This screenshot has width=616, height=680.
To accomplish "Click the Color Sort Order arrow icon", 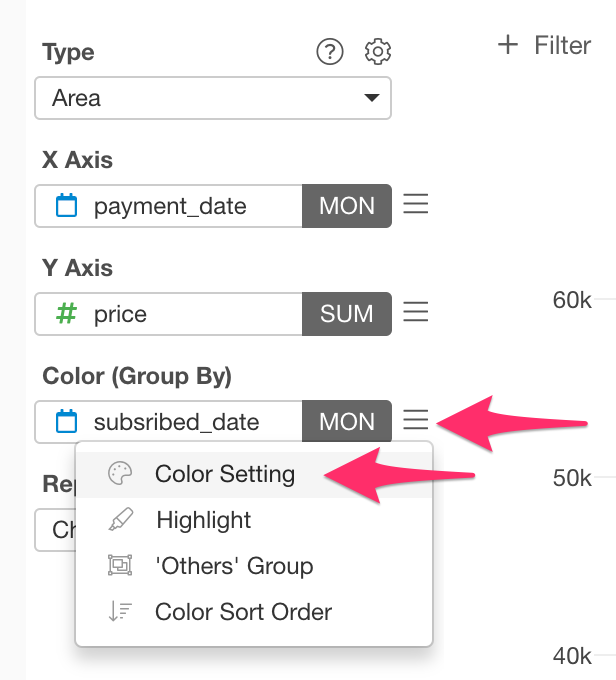I will coord(120,611).
